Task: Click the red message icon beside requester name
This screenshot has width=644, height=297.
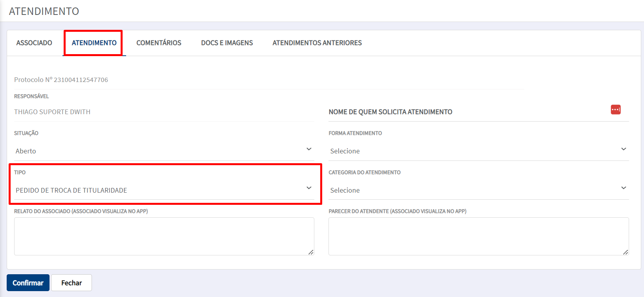Action: (616, 110)
